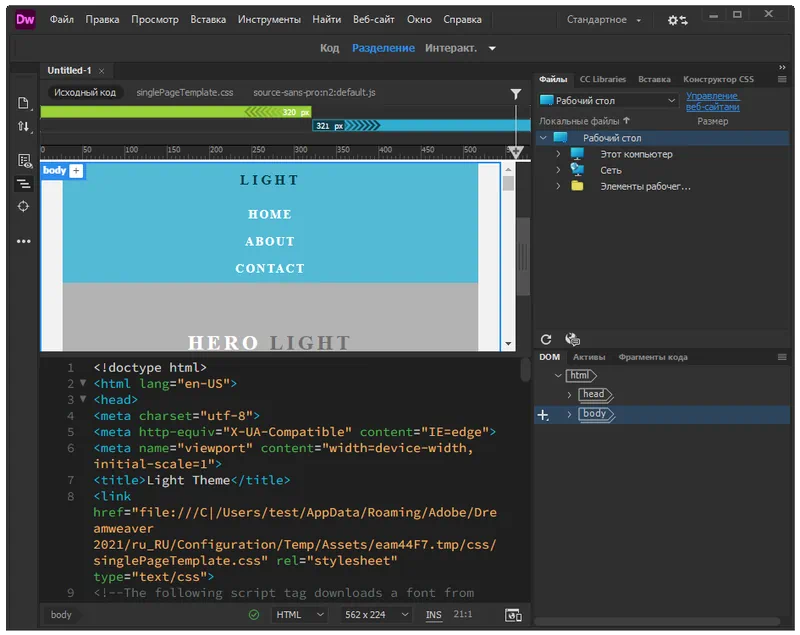Toggle INS insert mode in status bar
This screenshot has width=800, height=635.
433,615
